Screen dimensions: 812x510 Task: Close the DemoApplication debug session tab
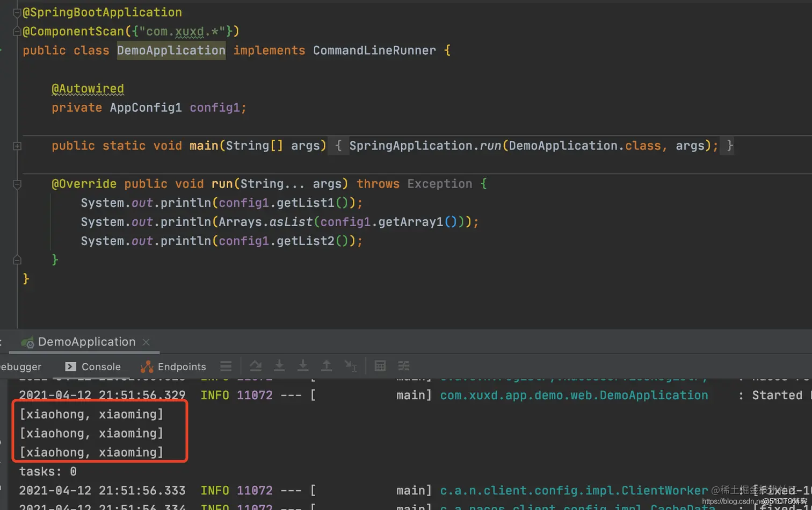pos(146,342)
